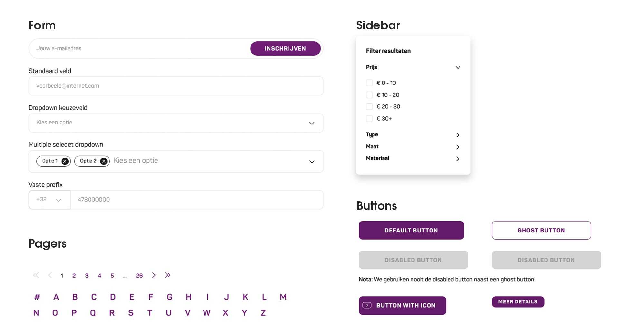The height and width of the screenshot is (336, 644).
Task: Check the € 0 - 10 price filter
Action: click(369, 83)
